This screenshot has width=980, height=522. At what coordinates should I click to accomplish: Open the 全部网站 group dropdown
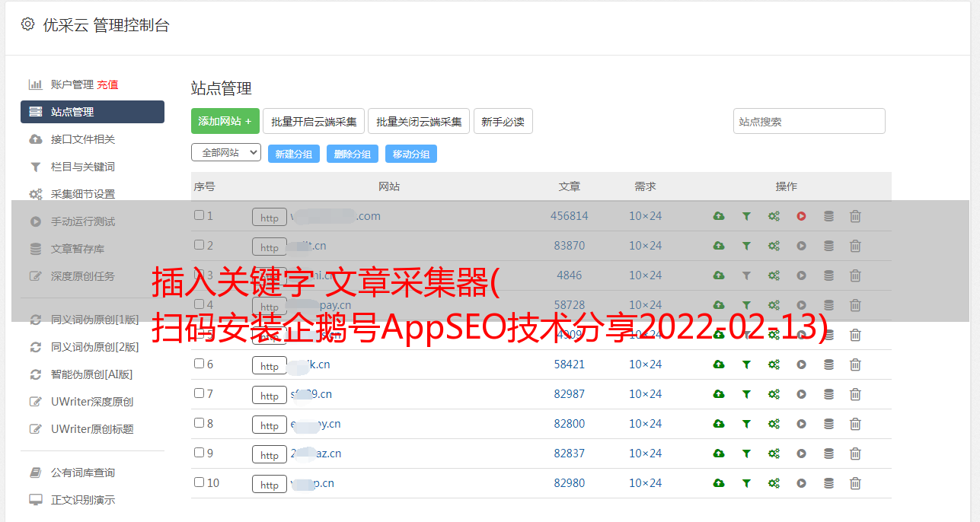pyautogui.click(x=226, y=153)
